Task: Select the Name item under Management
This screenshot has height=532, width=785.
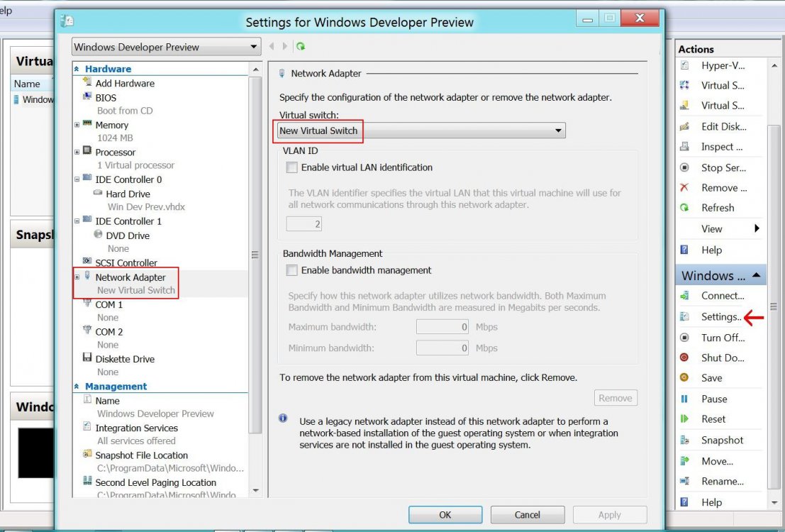Action: [107, 401]
